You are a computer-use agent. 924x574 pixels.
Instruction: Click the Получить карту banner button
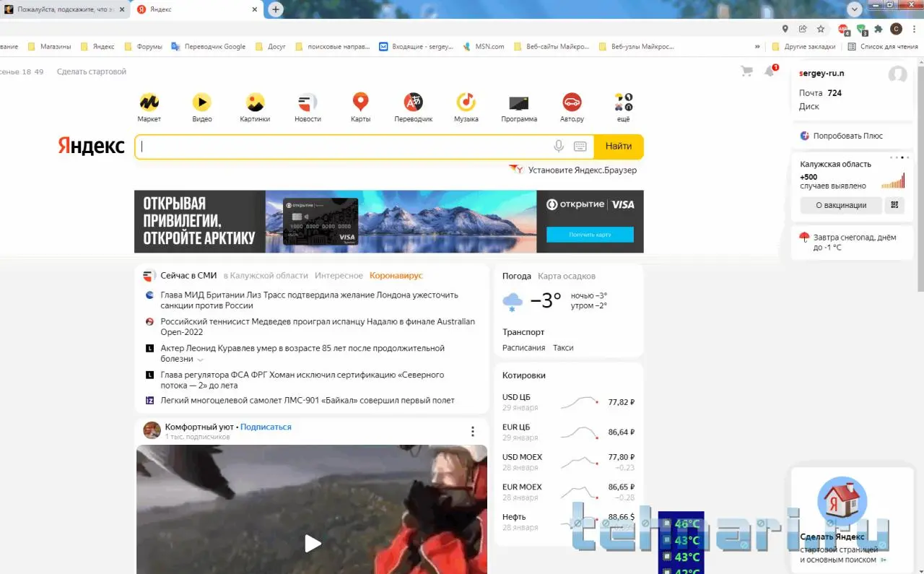point(590,235)
